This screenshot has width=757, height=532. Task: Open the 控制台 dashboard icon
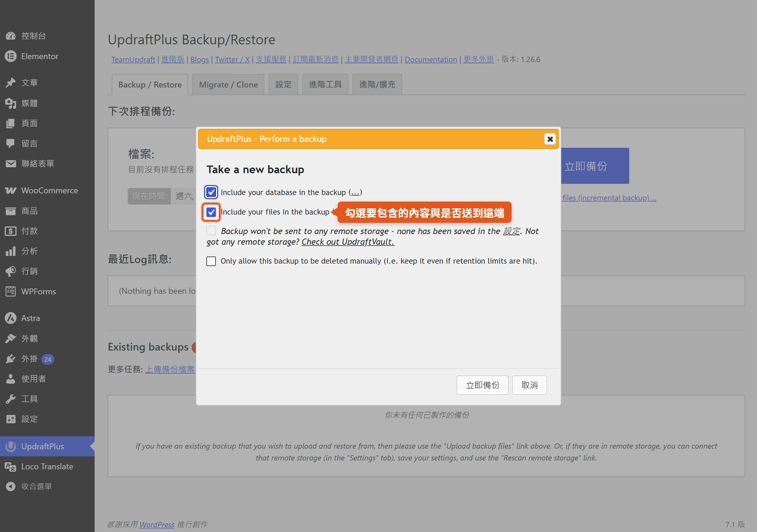pyautogui.click(x=11, y=36)
